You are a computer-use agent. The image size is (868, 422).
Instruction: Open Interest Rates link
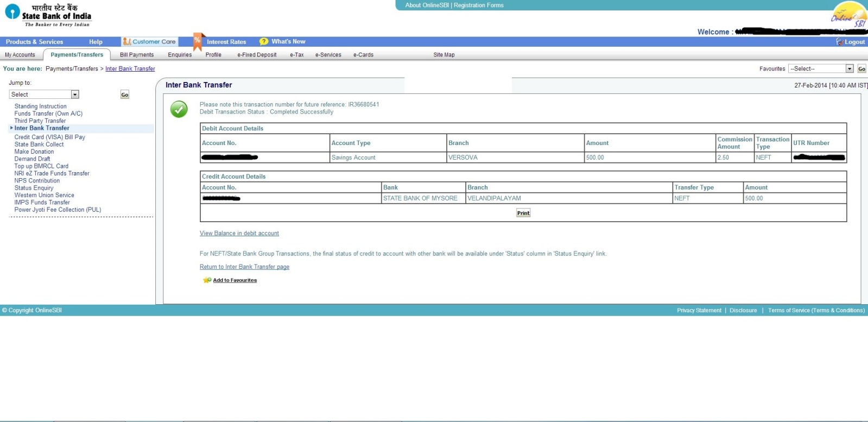pyautogui.click(x=226, y=42)
